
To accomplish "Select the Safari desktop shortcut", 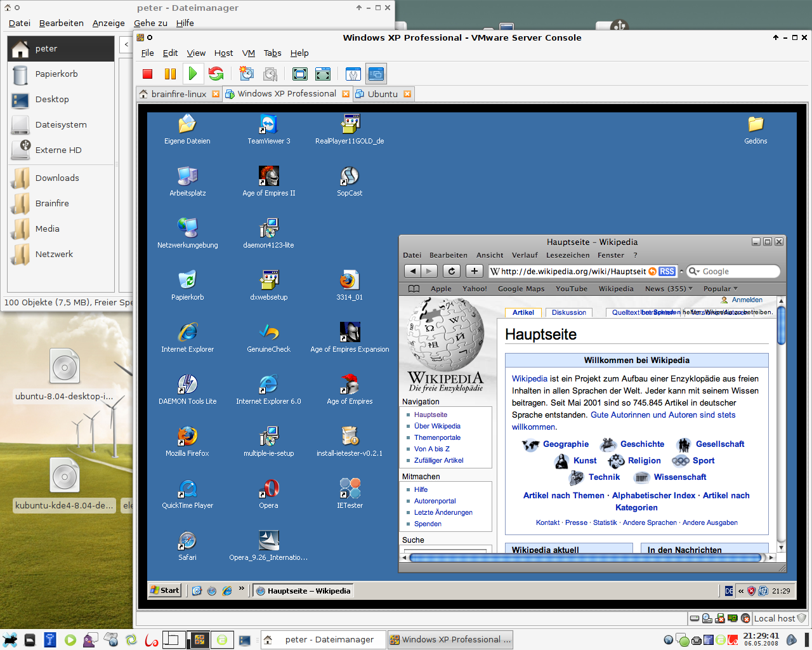I will coord(188,546).
